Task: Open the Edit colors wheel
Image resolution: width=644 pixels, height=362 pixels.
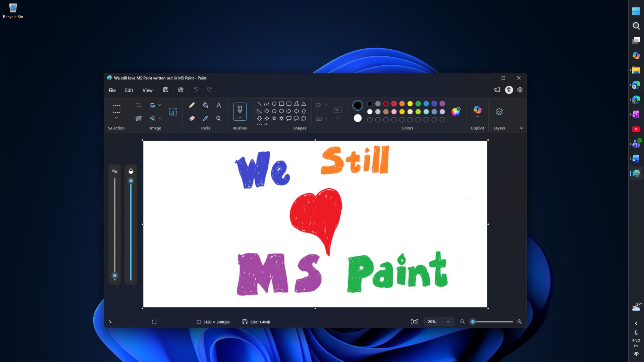Action: point(455,112)
